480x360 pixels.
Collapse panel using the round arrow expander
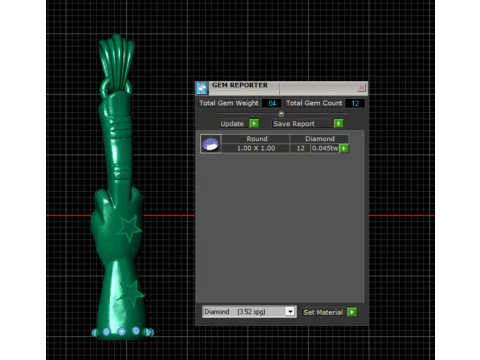(281, 114)
